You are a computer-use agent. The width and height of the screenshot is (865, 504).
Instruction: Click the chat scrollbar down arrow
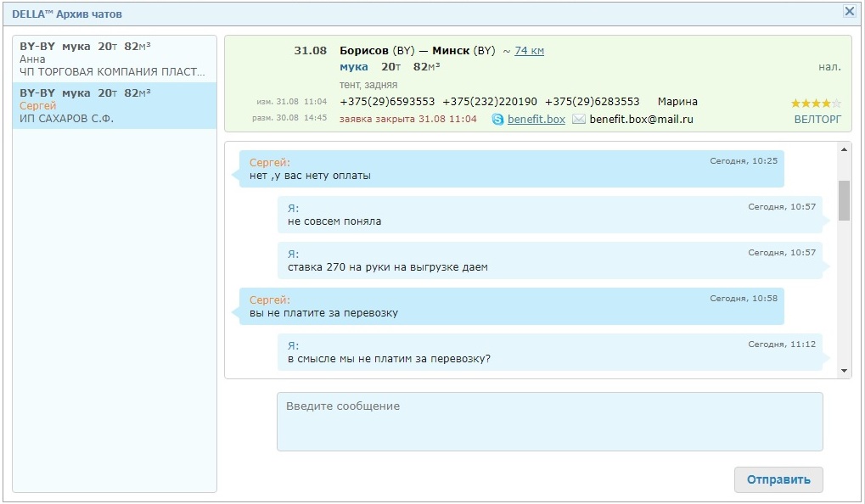(844, 371)
